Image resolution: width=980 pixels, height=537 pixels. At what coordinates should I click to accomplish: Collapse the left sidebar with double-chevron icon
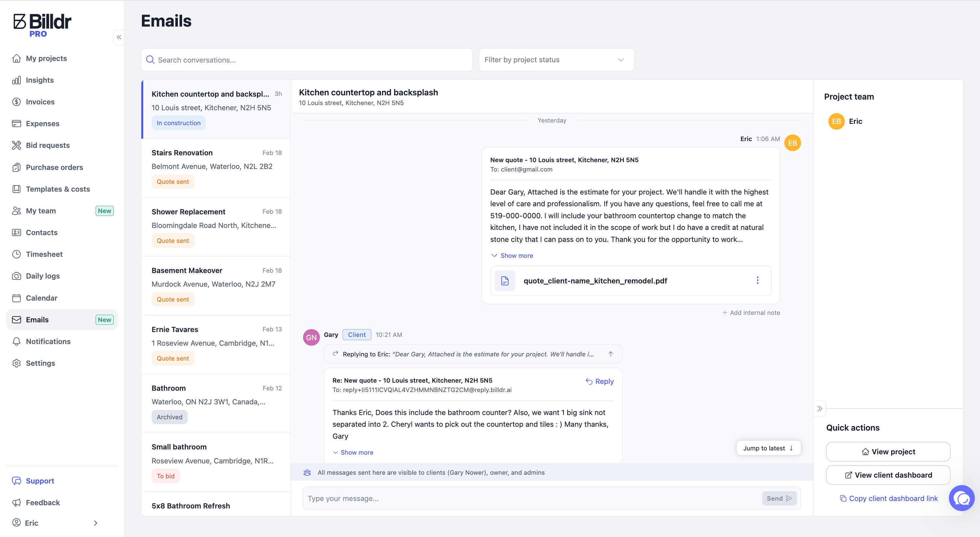[119, 37]
